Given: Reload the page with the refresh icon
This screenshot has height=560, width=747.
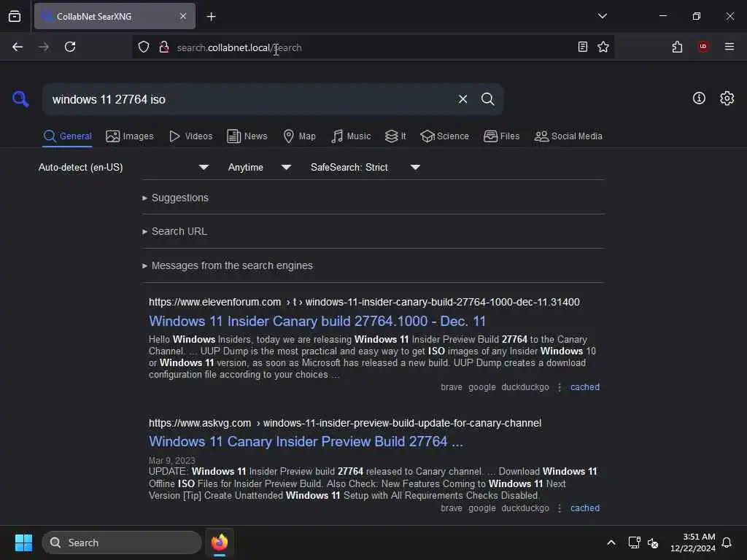Looking at the screenshot, I should (x=70, y=47).
